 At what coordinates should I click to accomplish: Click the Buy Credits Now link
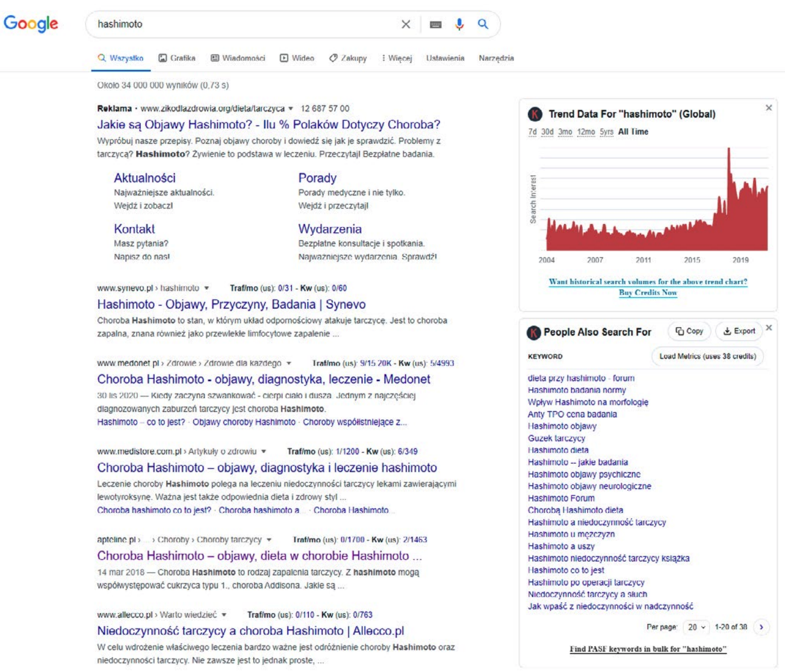tap(648, 293)
